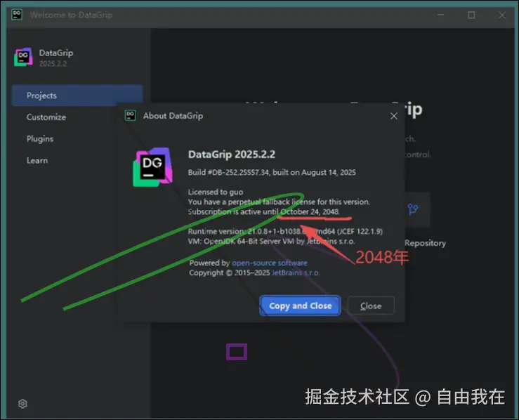Click the Build #DB-252.25557.34 text line

click(272, 173)
